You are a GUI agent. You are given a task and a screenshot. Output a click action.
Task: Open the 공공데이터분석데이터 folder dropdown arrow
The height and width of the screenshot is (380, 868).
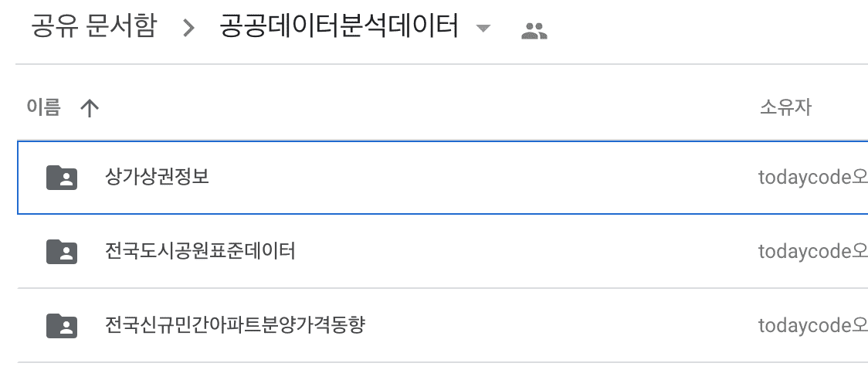coord(483,29)
